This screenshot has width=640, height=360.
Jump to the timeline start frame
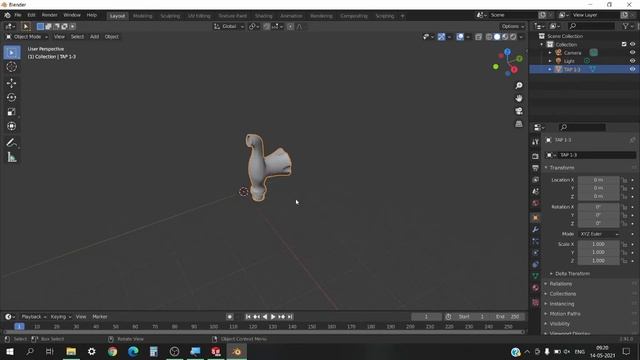pos(248,317)
